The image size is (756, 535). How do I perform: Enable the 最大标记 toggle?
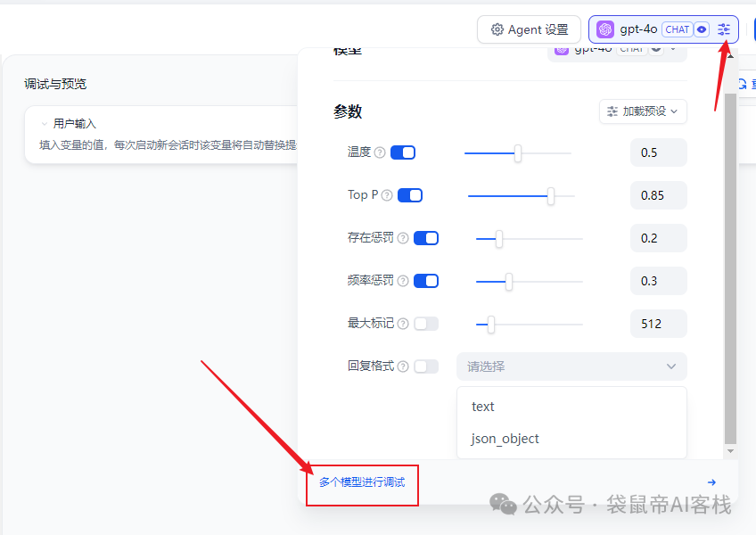point(426,324)
